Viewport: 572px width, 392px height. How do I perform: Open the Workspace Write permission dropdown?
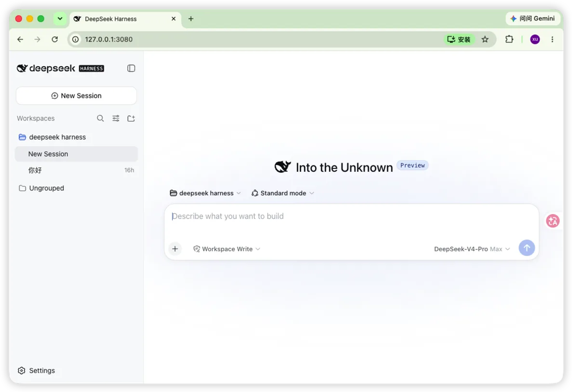(227, 249)
